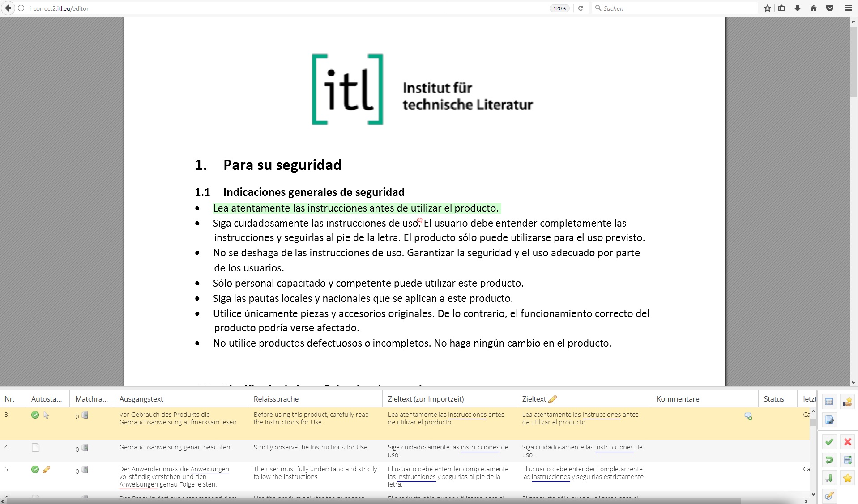
Task: Click the highlighted sentence 'Lea atentamente las instrucciones'
Action: pyautogui.click(x=356, y=208)
